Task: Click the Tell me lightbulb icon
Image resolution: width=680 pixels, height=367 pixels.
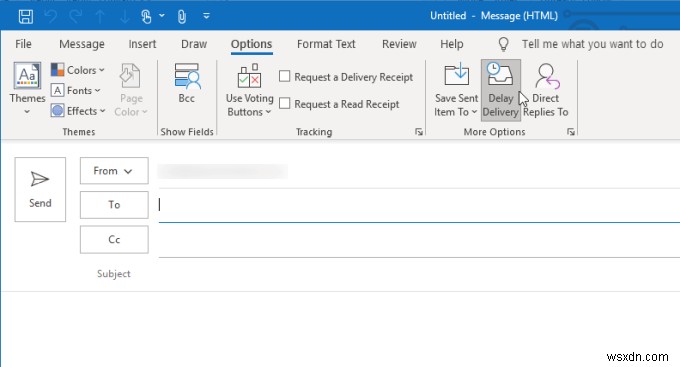Action: click(x=503, y=44)
